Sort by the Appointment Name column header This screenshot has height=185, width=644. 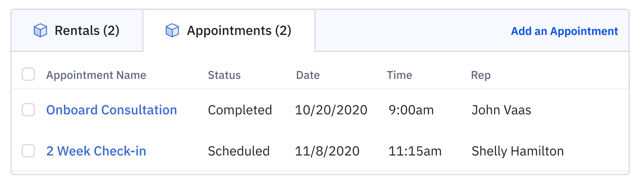pos(96,75)
